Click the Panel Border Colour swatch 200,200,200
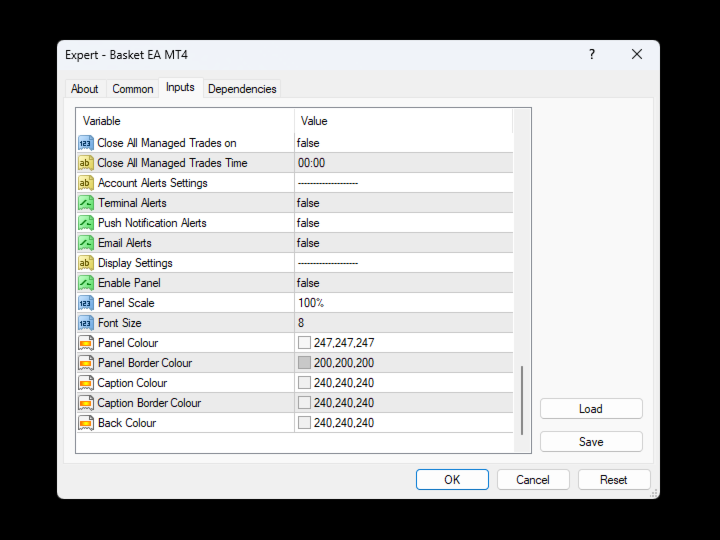Image resolution: width=720 pixels, height=540 pixels. pos(304,363)
